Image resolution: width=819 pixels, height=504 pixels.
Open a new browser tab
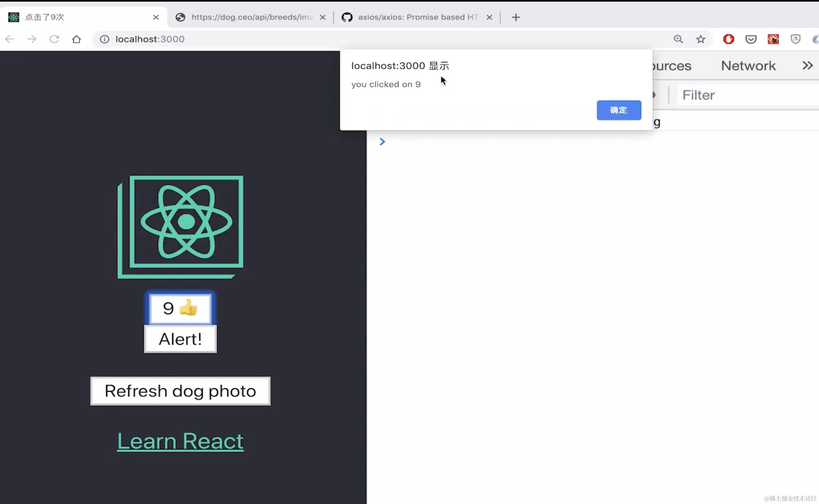pyautogui.click(x=516, y=17)
